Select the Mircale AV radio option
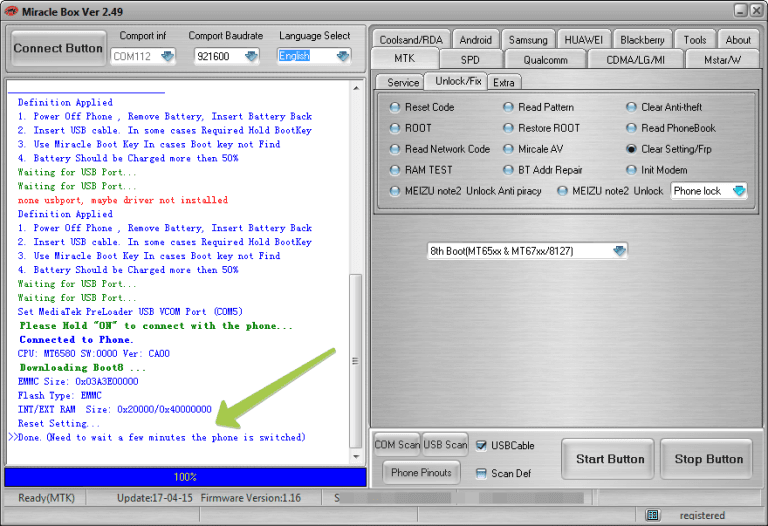This screenshot has width=768, height=526. (x=508, y=149)
